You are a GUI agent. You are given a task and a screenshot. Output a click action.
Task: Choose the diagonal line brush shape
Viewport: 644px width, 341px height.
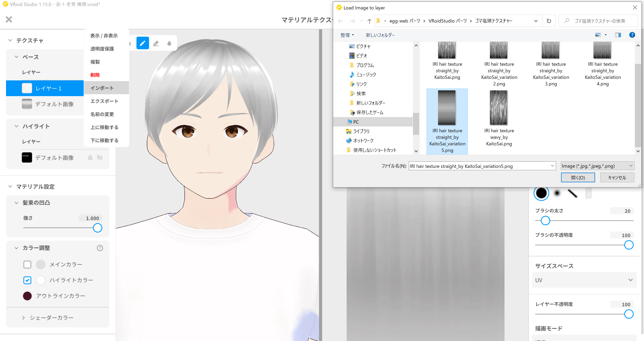573,193
